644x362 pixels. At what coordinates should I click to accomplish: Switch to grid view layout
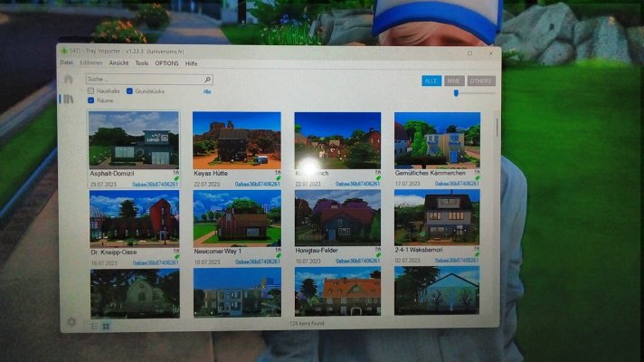(106, 326)
